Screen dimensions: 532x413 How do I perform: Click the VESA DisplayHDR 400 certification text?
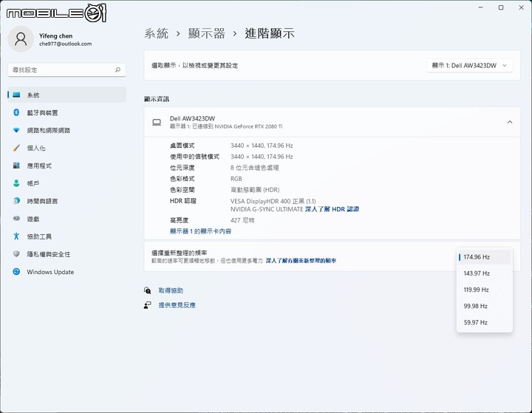273,201
